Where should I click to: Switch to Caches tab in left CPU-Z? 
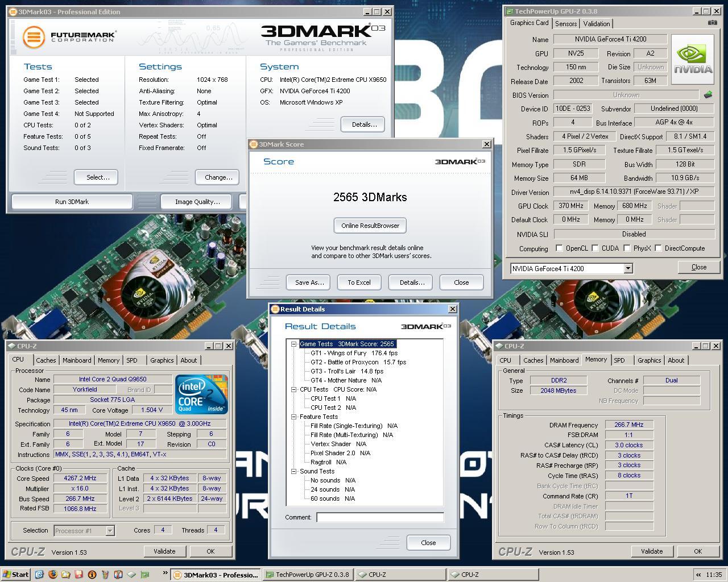pos(46,360)
